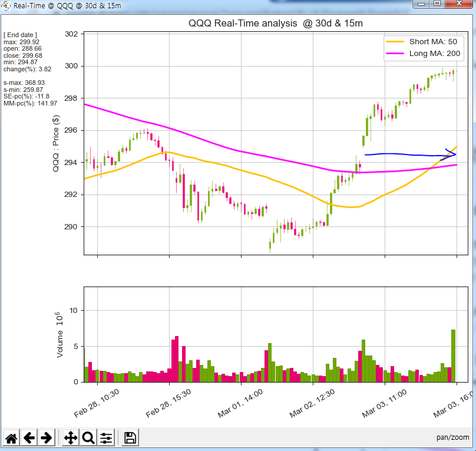Screen dimensions: 476x451
Task: Click the 'close: 299.68' stat text
Action: pyautogui.click(x=23, y=55)
